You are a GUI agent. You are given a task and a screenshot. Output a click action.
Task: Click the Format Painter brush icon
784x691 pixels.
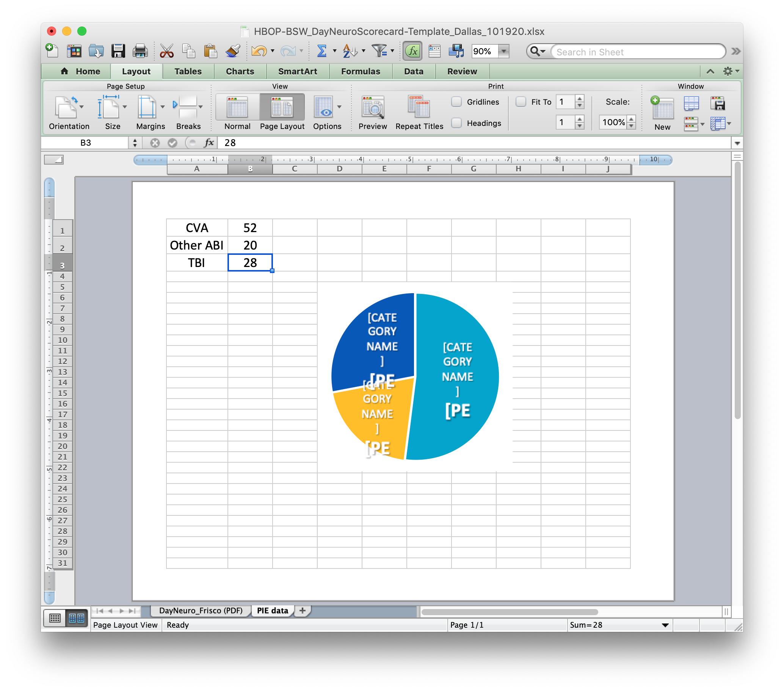point(233,51)
